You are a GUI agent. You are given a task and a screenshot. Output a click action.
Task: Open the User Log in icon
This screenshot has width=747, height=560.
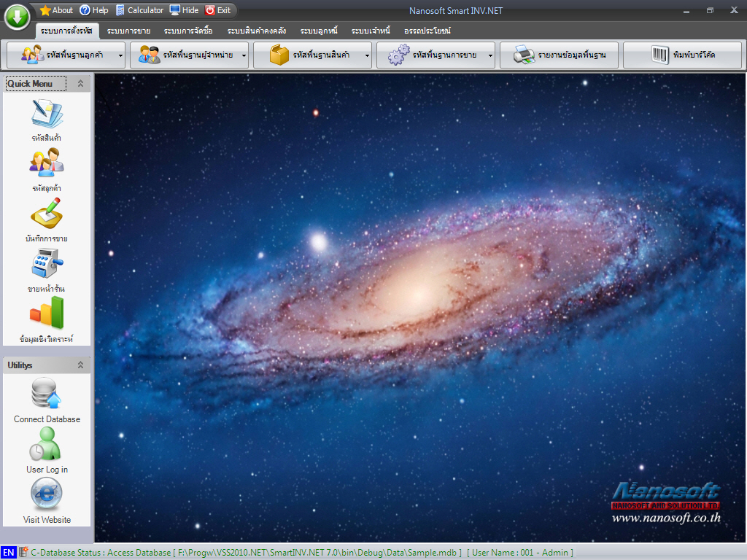[47, 444]
